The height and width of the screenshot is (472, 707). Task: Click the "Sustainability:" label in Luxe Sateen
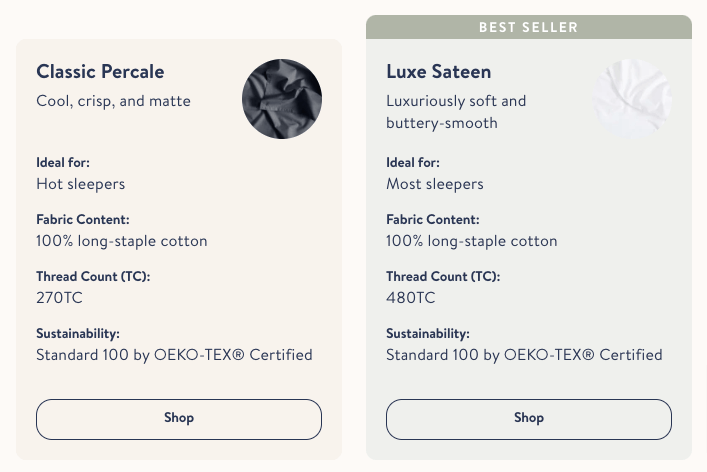[x=428, y=334]
